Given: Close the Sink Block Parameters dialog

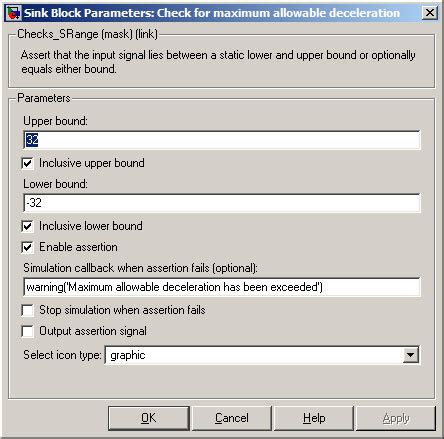Looking at the screenshot, I should (x=429, y=13).
